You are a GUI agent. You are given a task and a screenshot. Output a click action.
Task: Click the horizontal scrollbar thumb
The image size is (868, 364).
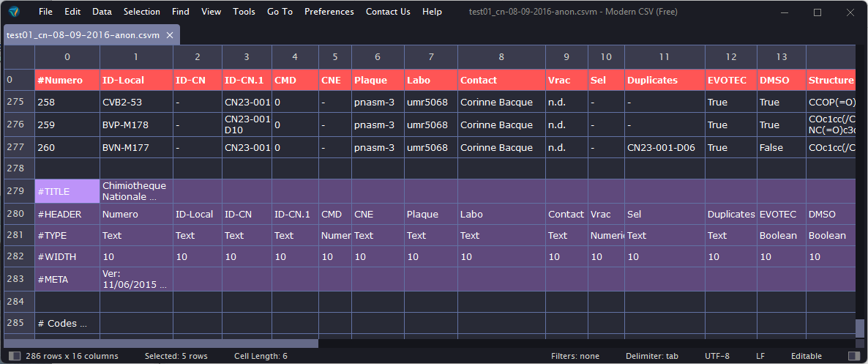tap(161, 343)
